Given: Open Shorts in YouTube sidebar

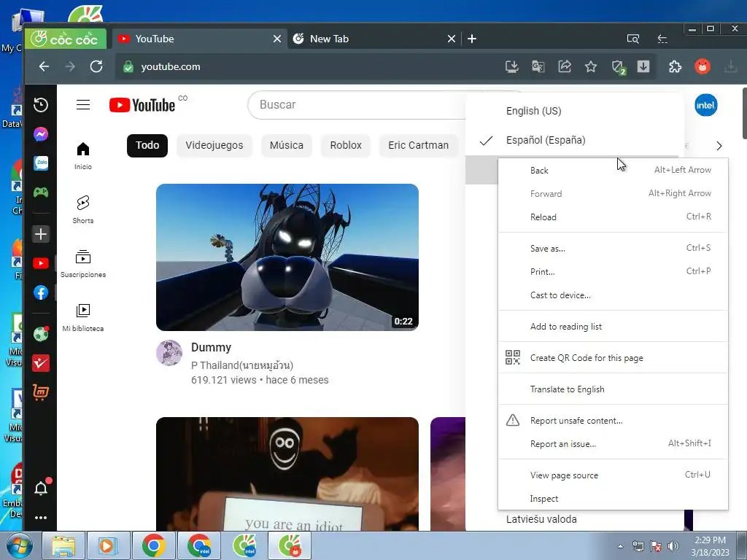Looking at the screenshot, I should click(x=83, y=209).
